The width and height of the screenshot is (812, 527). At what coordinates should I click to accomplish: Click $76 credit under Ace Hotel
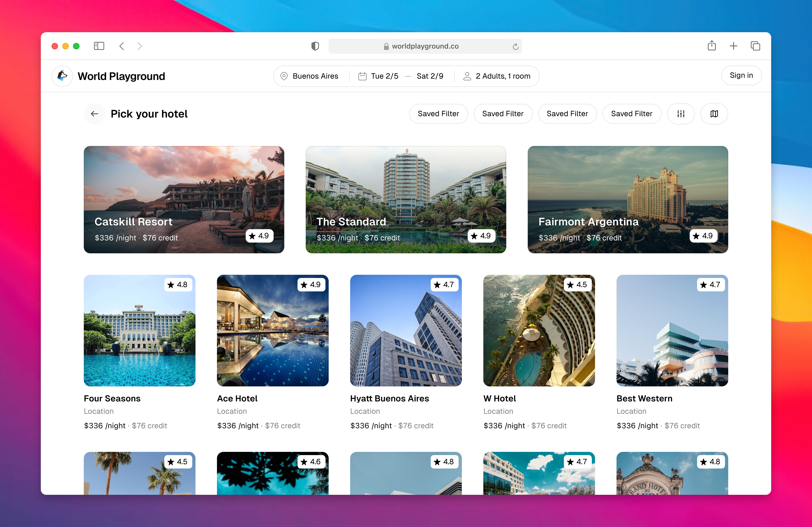coord(282,425)
